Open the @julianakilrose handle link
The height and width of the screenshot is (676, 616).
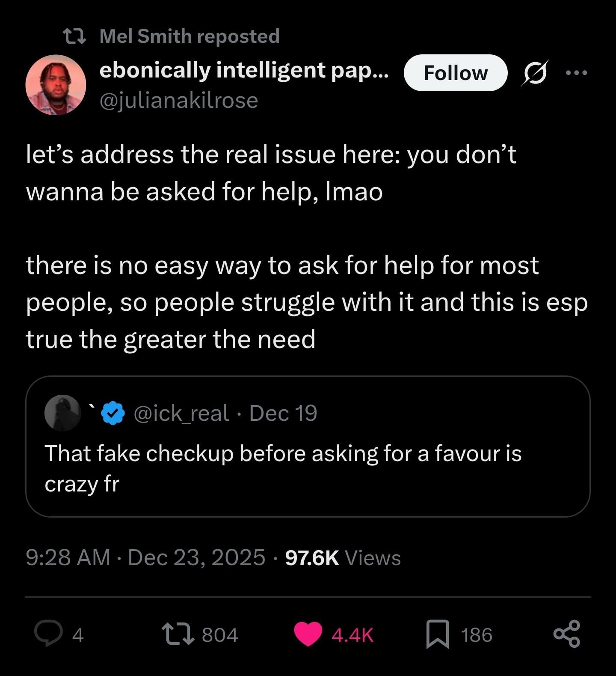tap(178, 101)
